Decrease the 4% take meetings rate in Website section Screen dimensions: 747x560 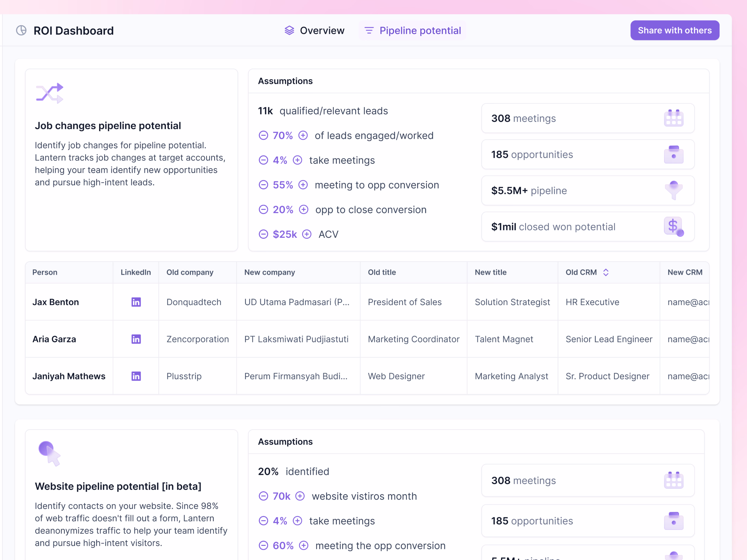(263, 521)
